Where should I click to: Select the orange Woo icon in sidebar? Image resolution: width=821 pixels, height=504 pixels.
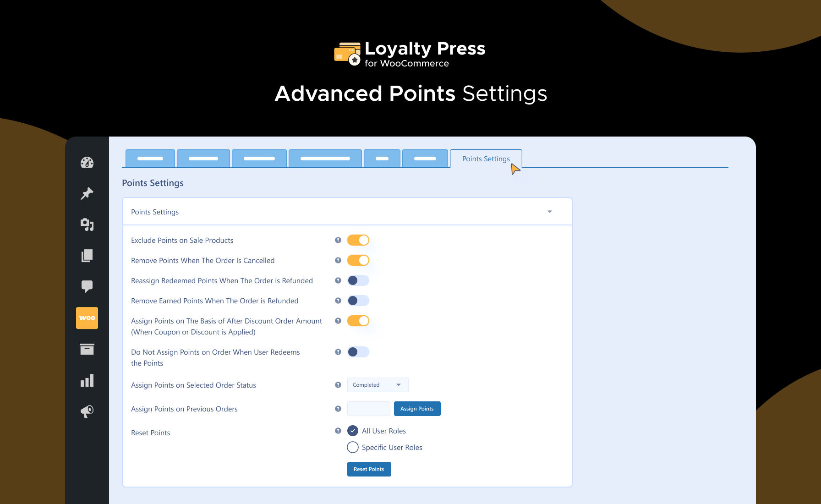click(87, 318)
